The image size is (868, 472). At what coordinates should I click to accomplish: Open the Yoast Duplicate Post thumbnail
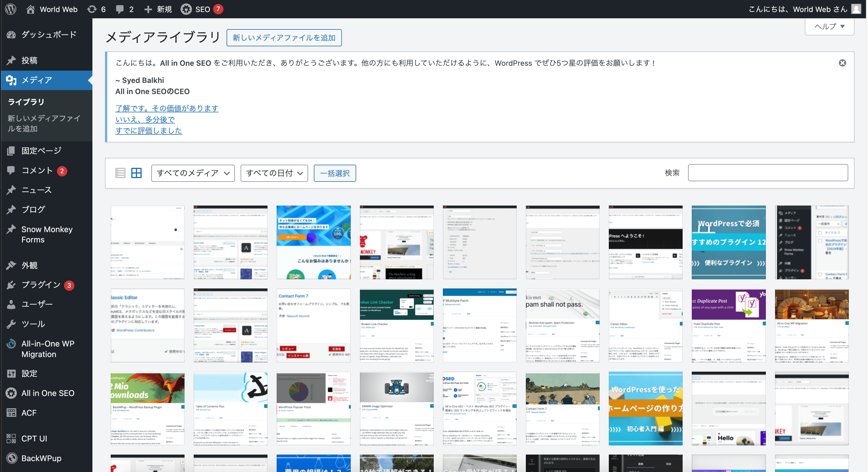point(728,325)
